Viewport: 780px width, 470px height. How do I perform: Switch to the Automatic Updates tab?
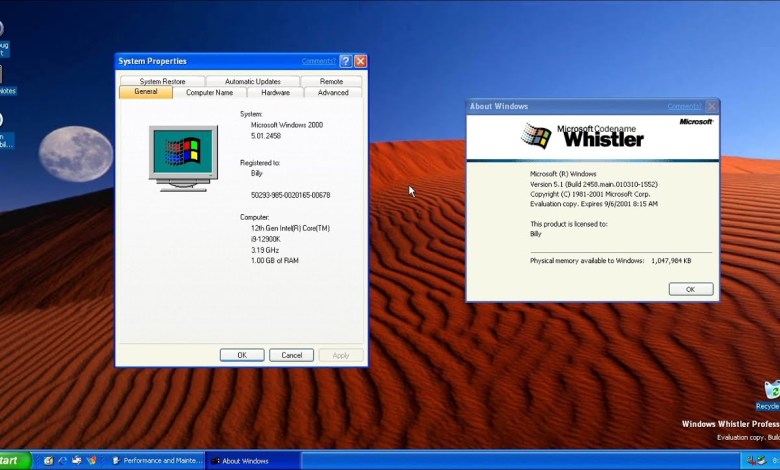253,81
